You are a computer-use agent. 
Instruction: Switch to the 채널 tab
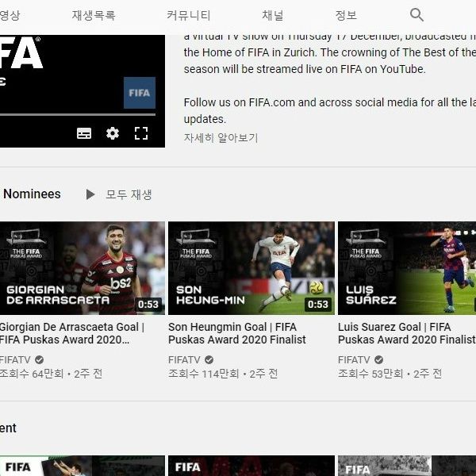tap(273, 15)
